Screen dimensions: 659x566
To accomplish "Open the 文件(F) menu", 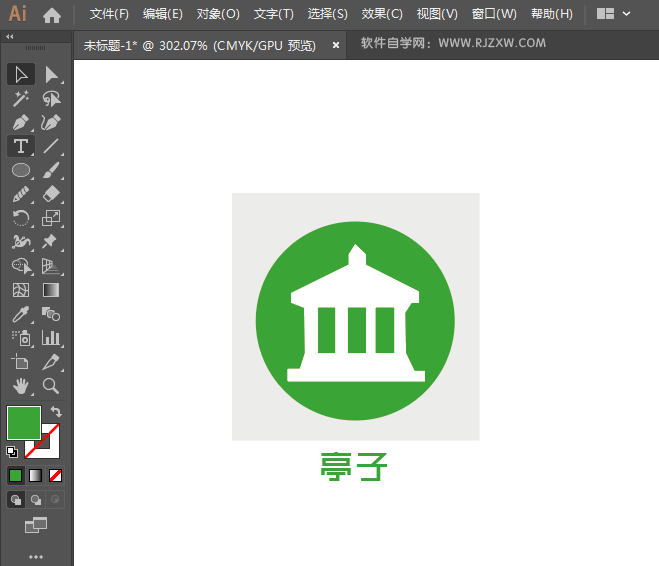I will (x=109, y=14).
